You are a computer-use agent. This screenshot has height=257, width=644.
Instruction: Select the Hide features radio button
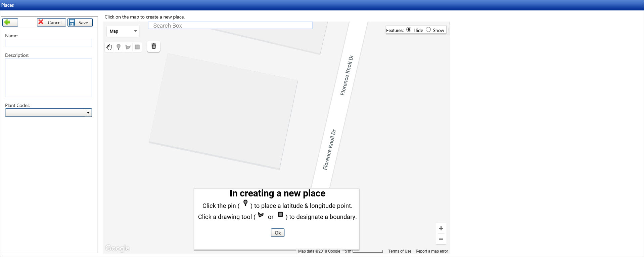[x=409, y=30]
